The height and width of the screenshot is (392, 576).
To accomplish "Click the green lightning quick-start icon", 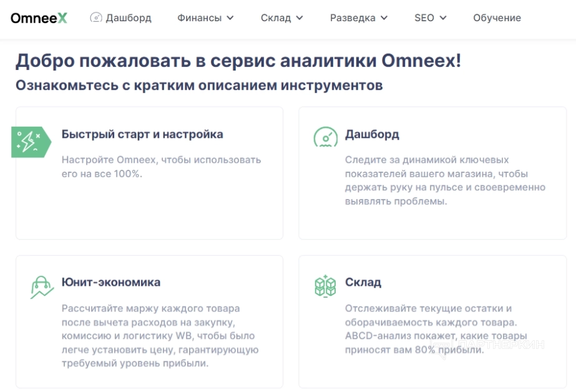I will coord(31,142).
